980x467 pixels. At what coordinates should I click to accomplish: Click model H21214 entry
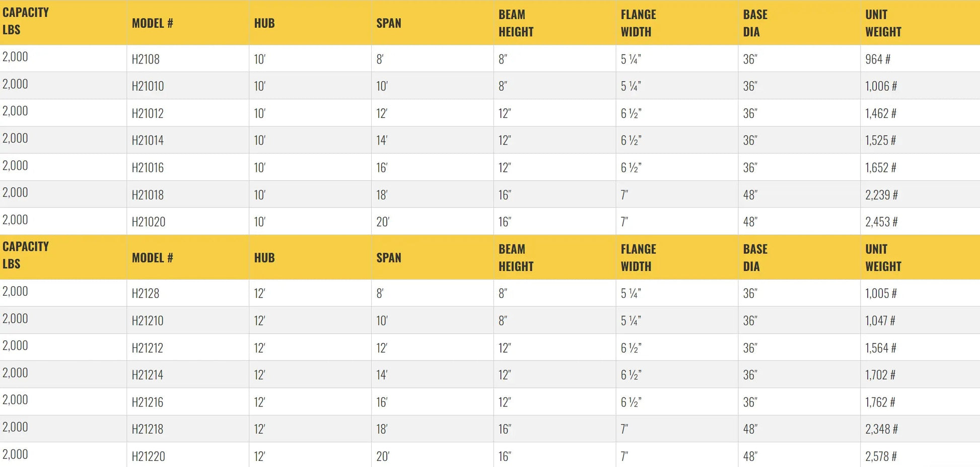click(x=148, y=375)
